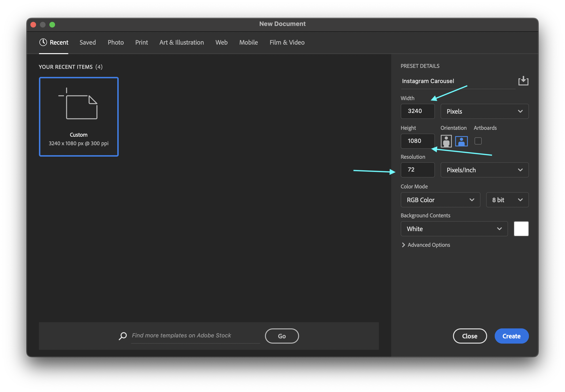
Task: Open the White background contents dropdown
Action: point(454,229)
